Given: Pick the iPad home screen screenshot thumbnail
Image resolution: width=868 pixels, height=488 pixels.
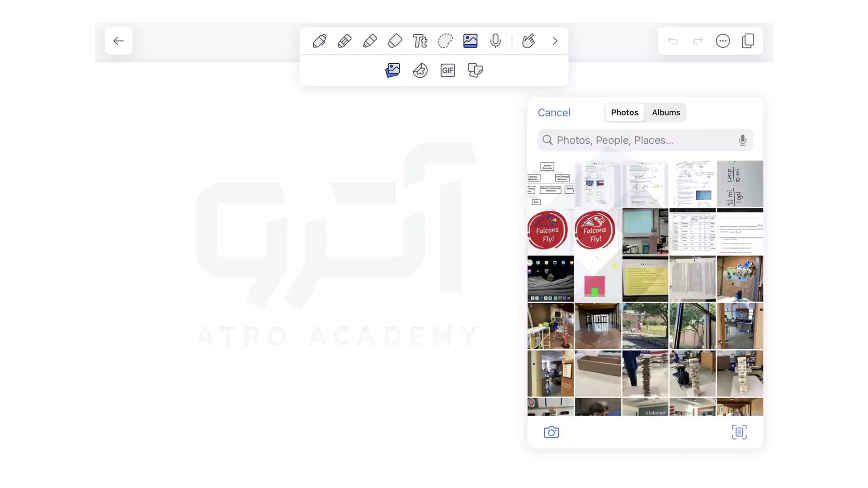Looking at the screenshot, I should 550,279.
